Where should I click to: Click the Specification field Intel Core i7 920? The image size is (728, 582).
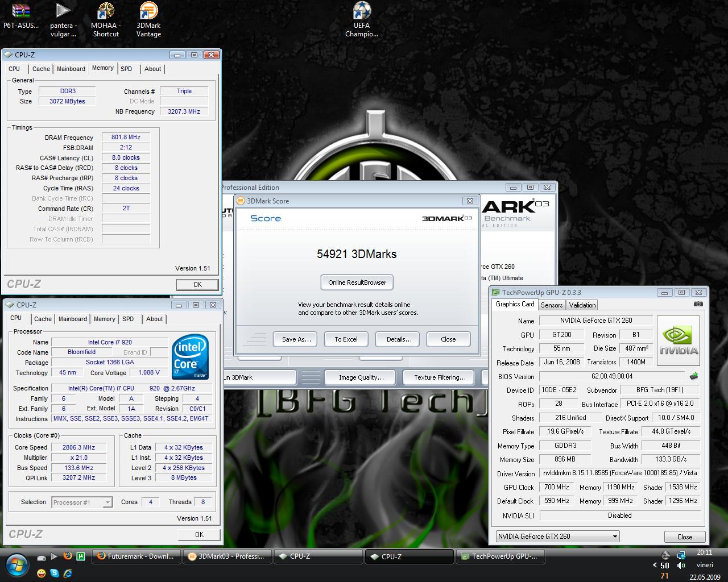131,388
